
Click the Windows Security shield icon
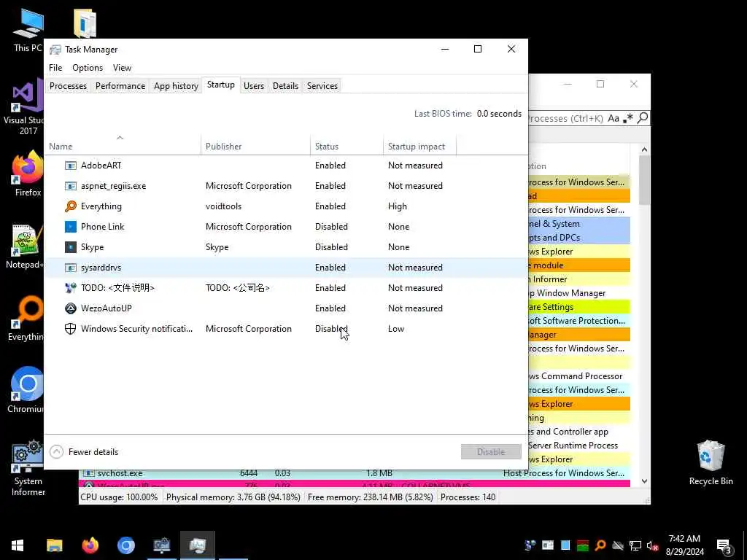(71, 329)
